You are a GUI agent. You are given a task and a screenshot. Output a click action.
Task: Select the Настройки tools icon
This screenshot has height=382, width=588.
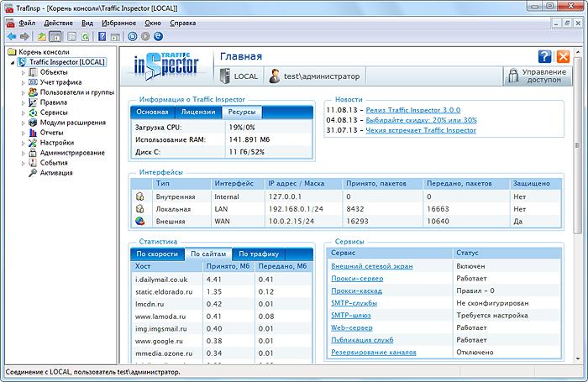33,143
